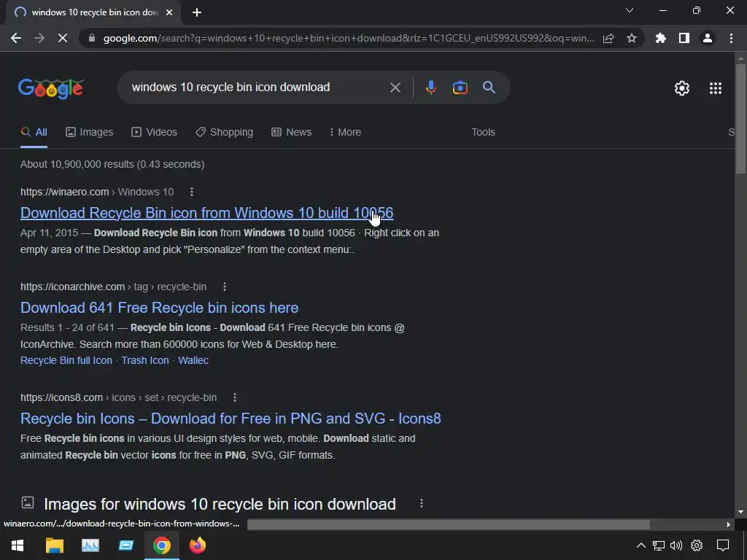Click the scrollbar right arrow

point(729,524)
